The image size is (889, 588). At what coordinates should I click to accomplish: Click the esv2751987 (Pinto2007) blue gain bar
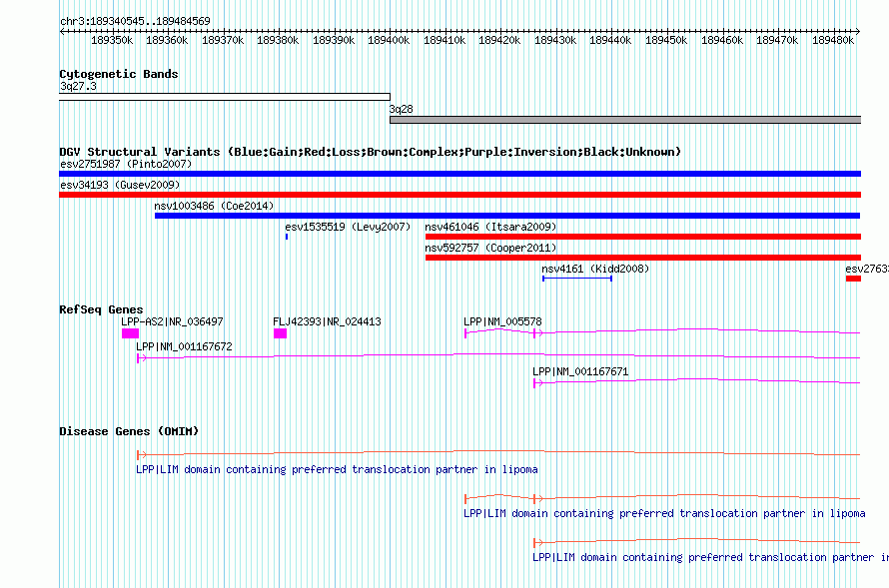459,174
